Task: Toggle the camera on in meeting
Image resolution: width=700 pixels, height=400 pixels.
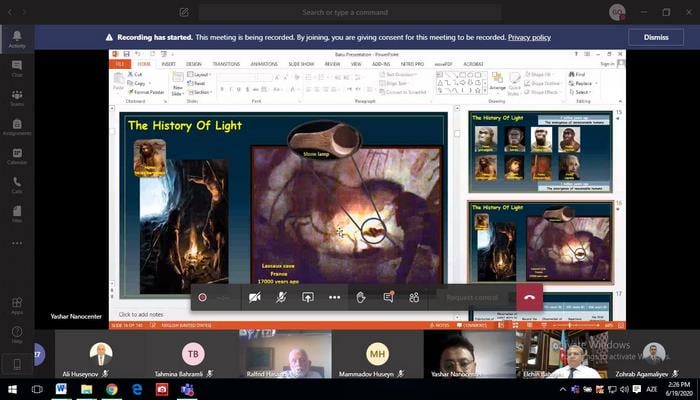Action: (x=255, y=297)
